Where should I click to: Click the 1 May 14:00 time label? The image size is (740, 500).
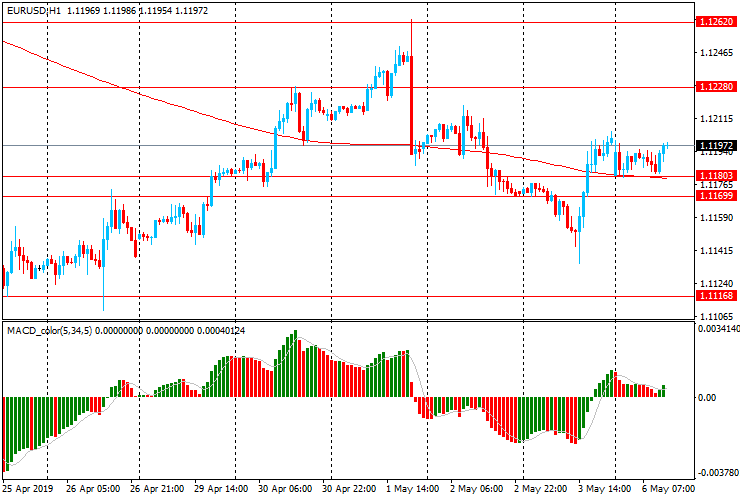click(x=412, y=488)
